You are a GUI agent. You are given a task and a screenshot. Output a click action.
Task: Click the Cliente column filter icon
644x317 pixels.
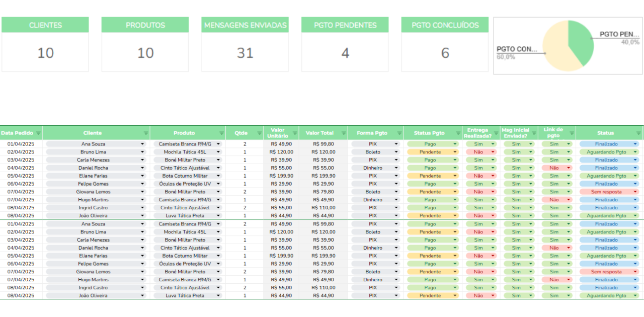point(146,133)
